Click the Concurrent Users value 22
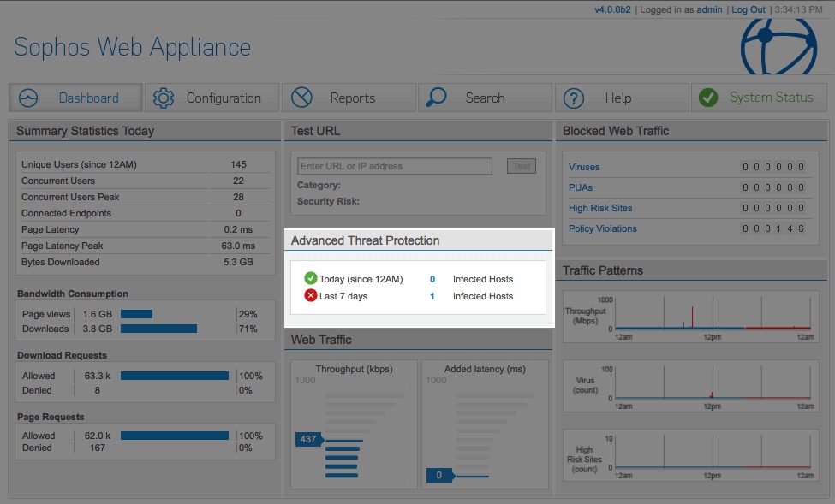 pyautogui.click(x=238, y=181)
